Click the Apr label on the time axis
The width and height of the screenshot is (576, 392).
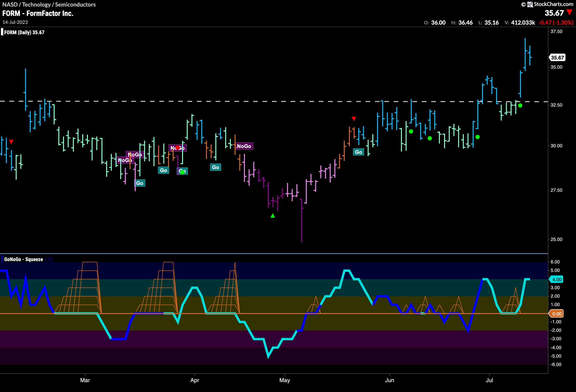pos(195,380)
